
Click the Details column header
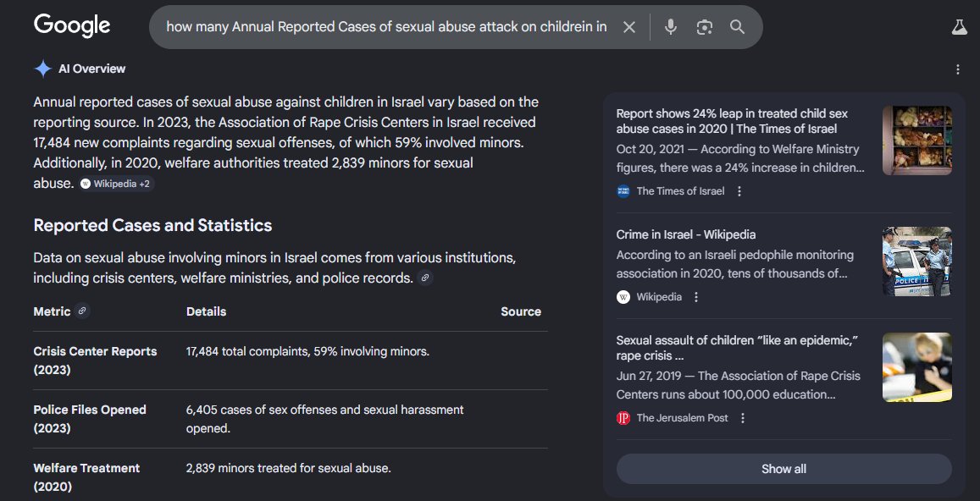pyautogui.click(x=207, y=311)
